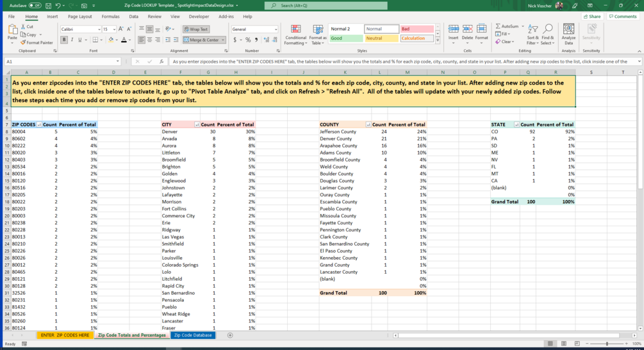Viewport: 644px width, 350px height.
Task: Apply the Bad cell style
Action: pyautogui.click(x=417, y=29)
